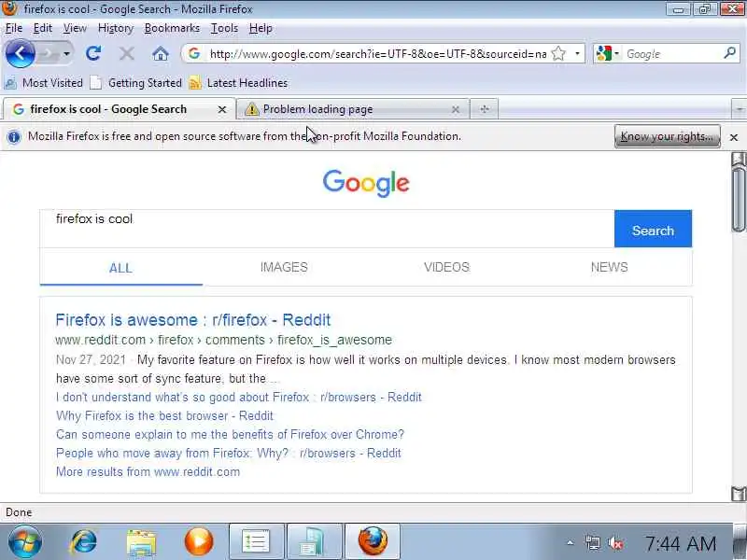747x560 pixels.
Task: Click the scrollbar down arrow
Action: [x=739, y=494]
